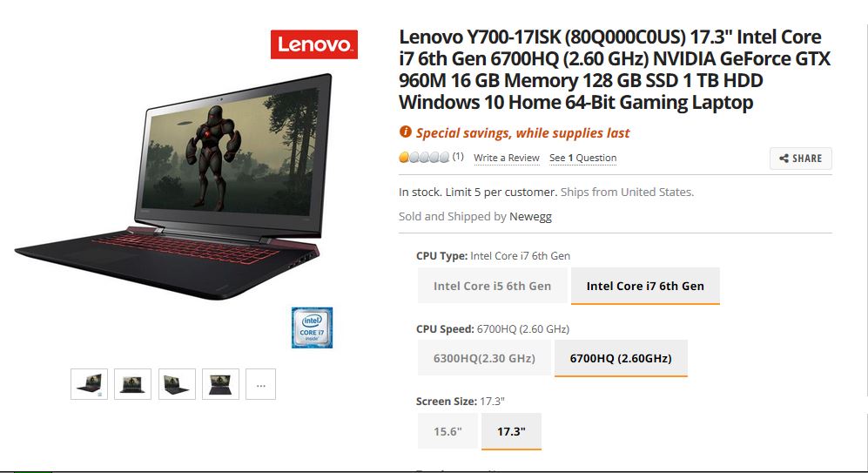This screenshot has width=868, height=473.
Task: Expand more images with the ellipsis thumbnail
Action: point(260,384)
